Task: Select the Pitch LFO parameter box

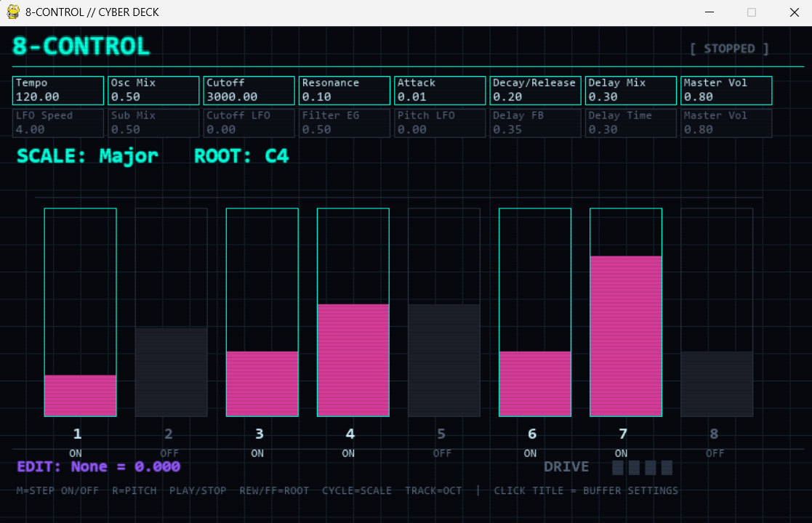Action: point(440,123)
